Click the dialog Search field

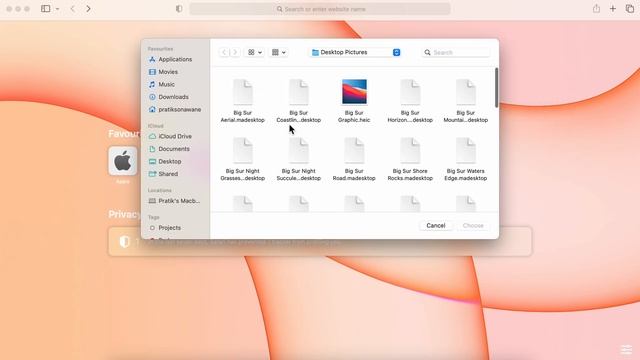(x=456, y=52)
